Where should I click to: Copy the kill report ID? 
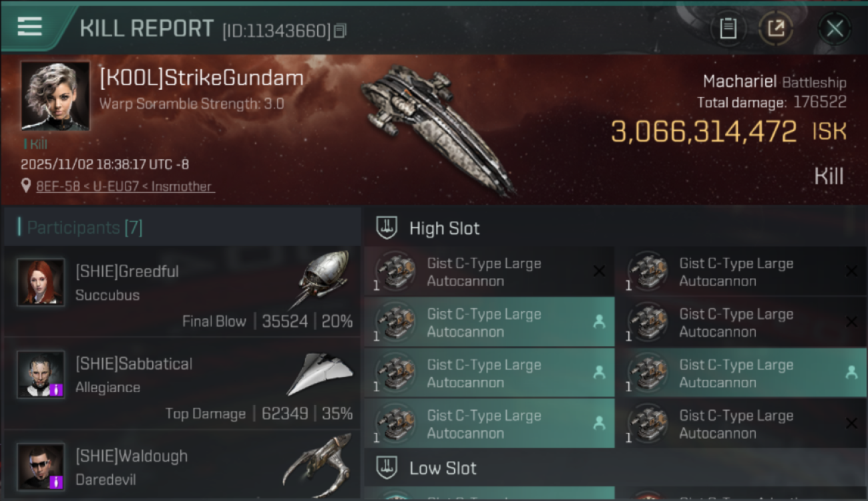point(341,31)
